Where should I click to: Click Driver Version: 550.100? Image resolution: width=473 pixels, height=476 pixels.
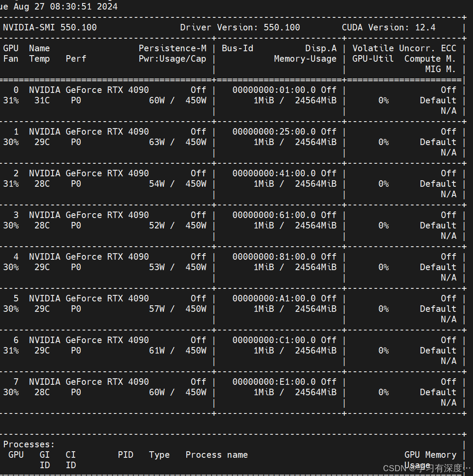240,27
